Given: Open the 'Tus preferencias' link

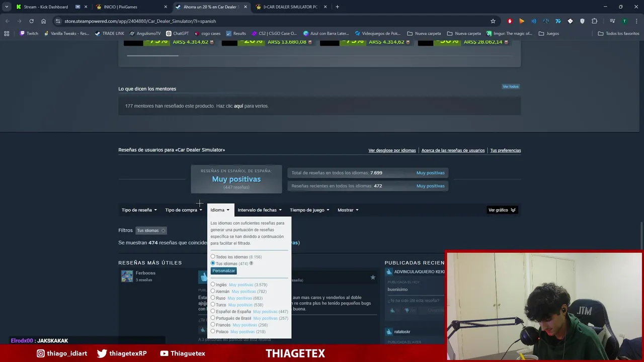Looking at the screenshot, I should [x=505, y=150].
